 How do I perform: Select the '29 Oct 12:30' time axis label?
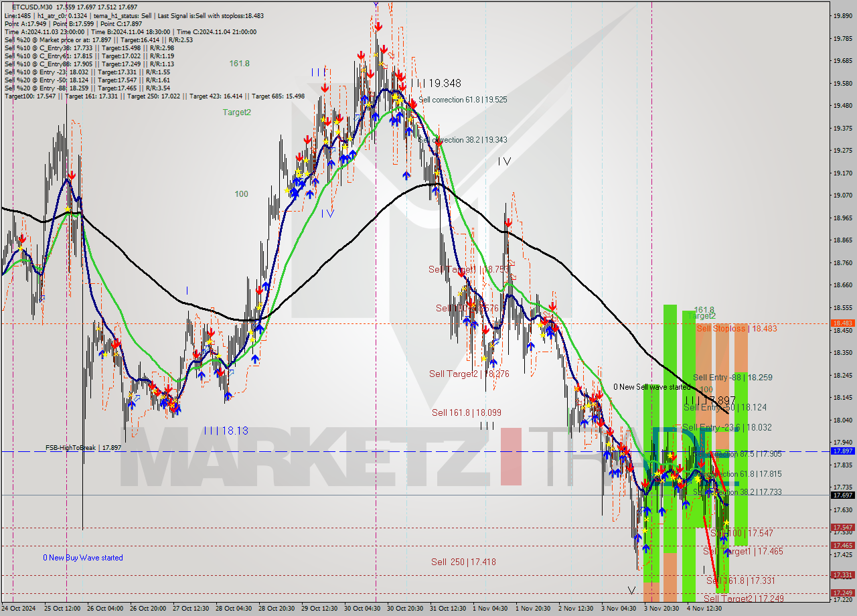[x=320, y=609]
